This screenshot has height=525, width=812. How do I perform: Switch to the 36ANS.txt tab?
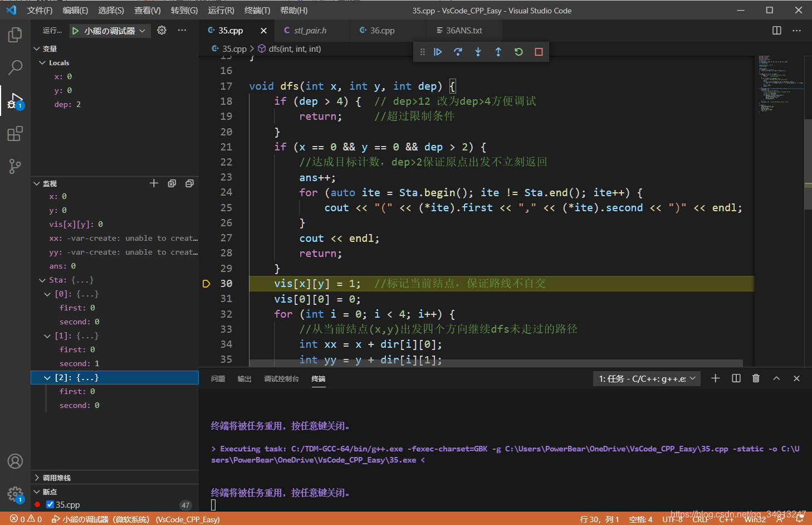tap(463, 31)
